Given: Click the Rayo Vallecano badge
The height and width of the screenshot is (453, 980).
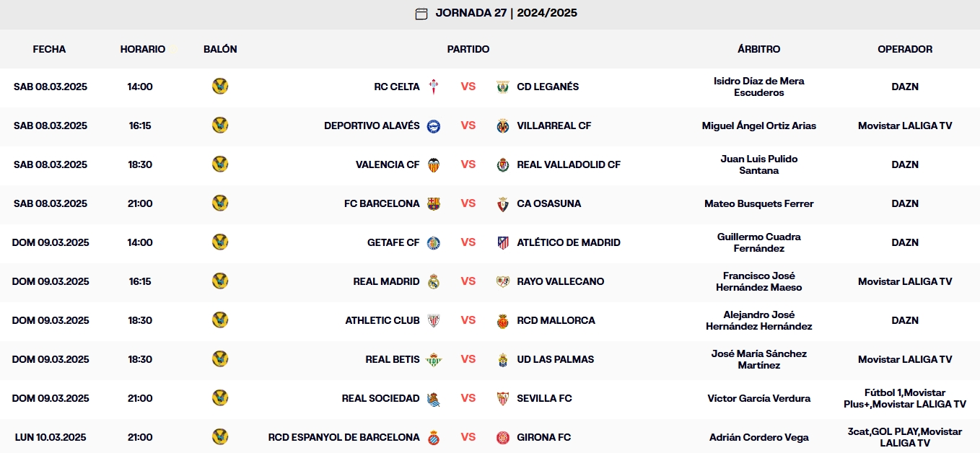Looking at the screenshot, I should click(502, 281).
